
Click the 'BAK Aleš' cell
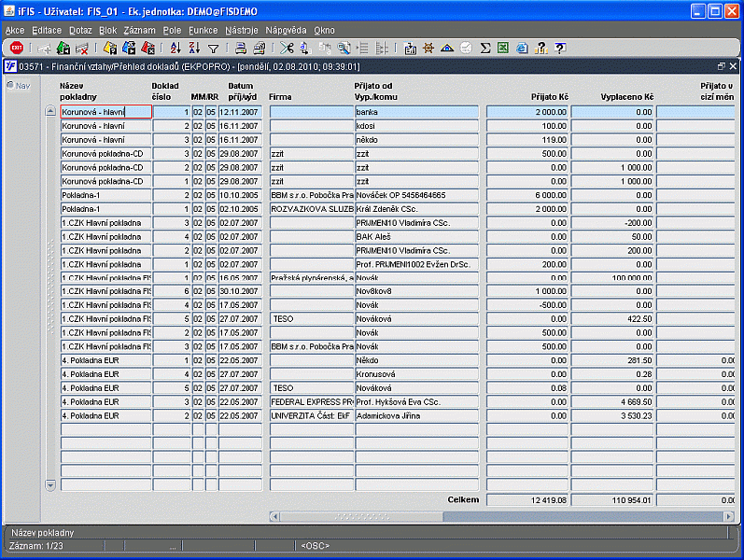click(x=416, y=236)
